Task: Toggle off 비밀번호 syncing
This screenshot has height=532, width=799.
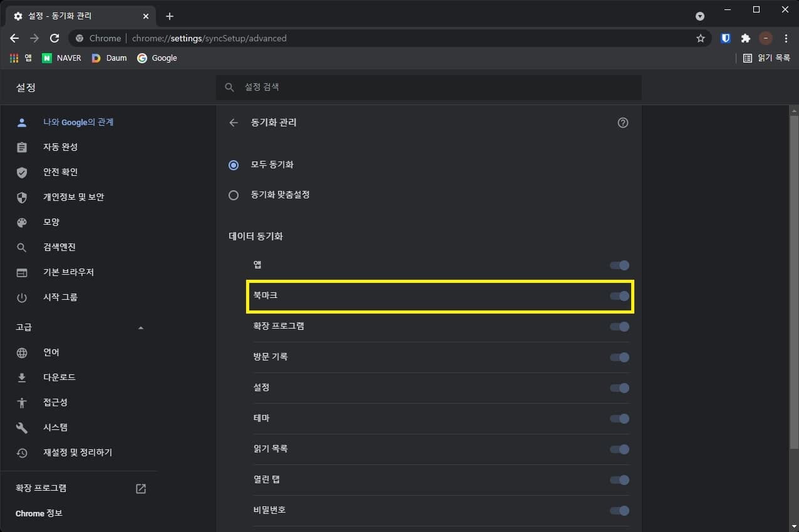Action: point(619,511)
